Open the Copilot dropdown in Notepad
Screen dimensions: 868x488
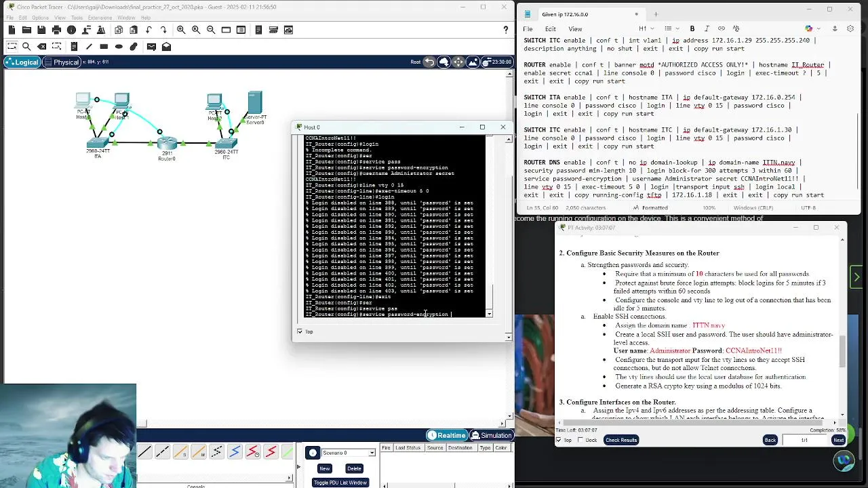point(811,28)
